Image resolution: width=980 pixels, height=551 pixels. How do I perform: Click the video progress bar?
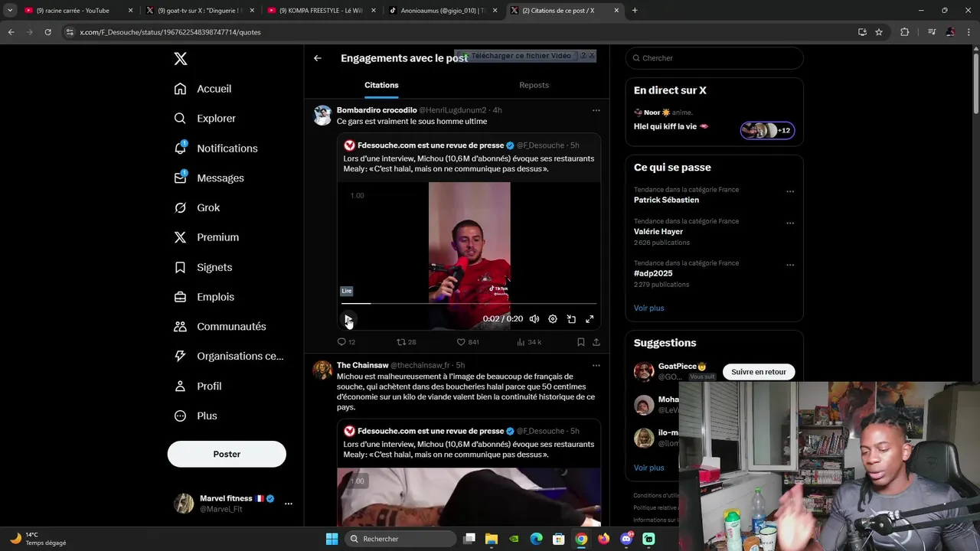[x=469, y=304]
